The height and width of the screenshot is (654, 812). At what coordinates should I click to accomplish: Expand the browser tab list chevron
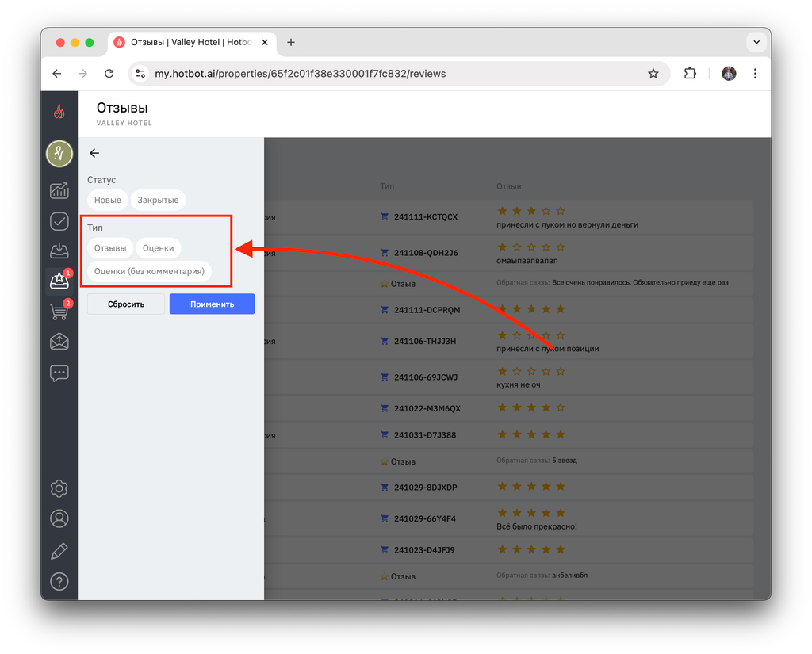(x=756, y=42)
